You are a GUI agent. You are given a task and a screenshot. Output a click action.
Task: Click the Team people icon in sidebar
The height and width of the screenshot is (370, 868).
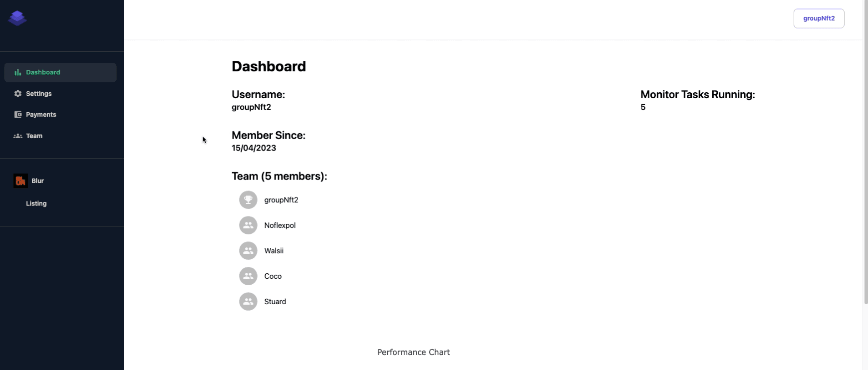18,136
